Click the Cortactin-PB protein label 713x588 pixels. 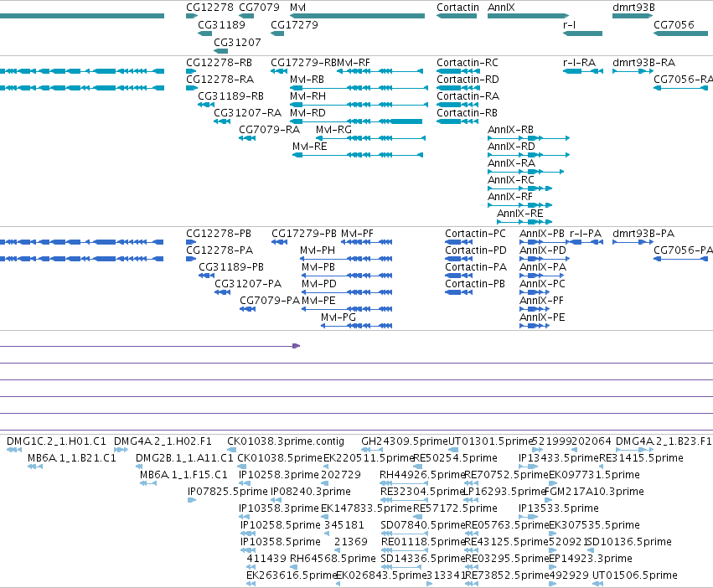pyautogui.click(x=475, y=284)
